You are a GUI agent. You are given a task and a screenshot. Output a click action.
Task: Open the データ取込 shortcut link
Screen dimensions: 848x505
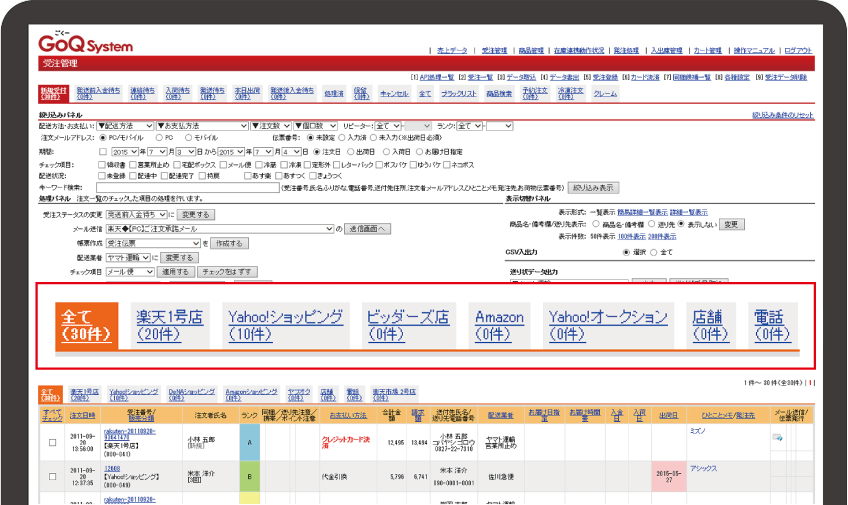point(521,77)
